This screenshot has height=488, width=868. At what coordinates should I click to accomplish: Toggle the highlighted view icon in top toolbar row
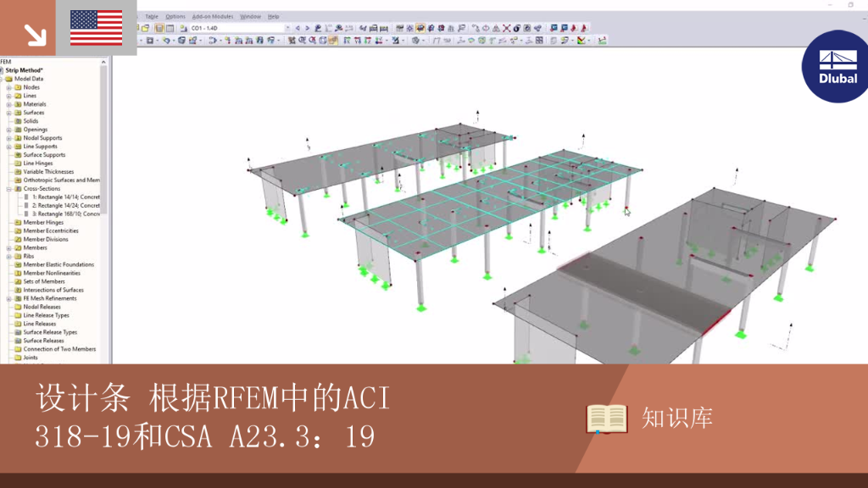(x=420, y=28)
